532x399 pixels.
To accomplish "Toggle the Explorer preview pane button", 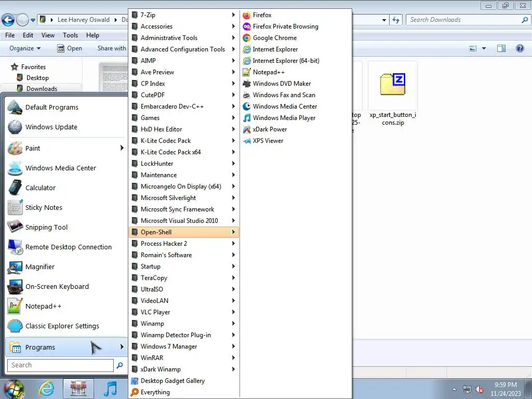I will (501, 48).
